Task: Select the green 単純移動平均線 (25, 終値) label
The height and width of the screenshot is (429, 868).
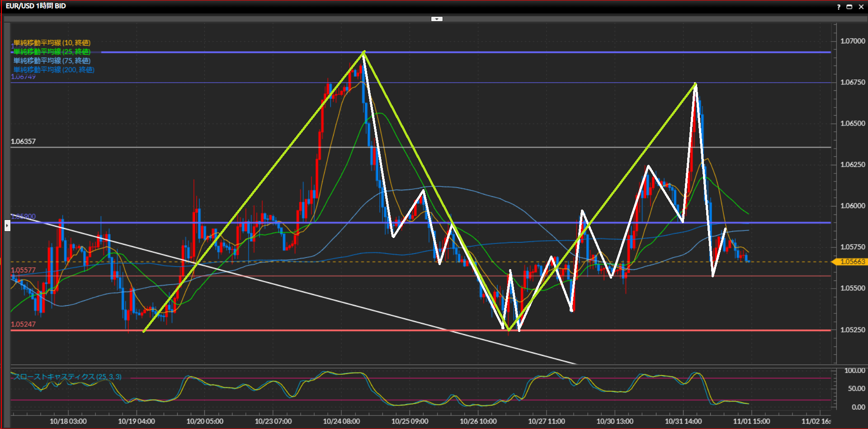Action: (52, 52)
